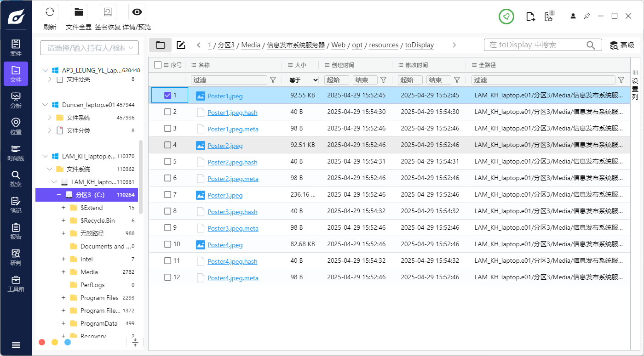644x356 pixels.
Task: Click the 高级 advanced search button
Action: 622,45
